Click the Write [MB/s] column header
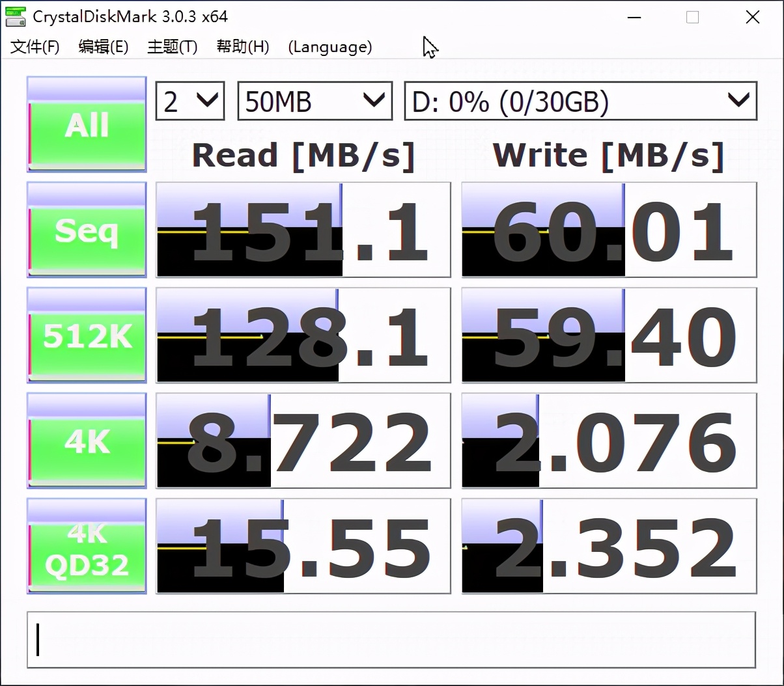Viewport: 784px width, 686px height. coord(609,156)
